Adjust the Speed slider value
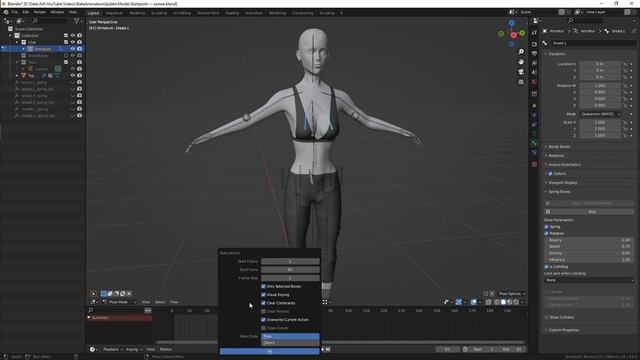The image size is (640, 360). click(x=589, y=247)
